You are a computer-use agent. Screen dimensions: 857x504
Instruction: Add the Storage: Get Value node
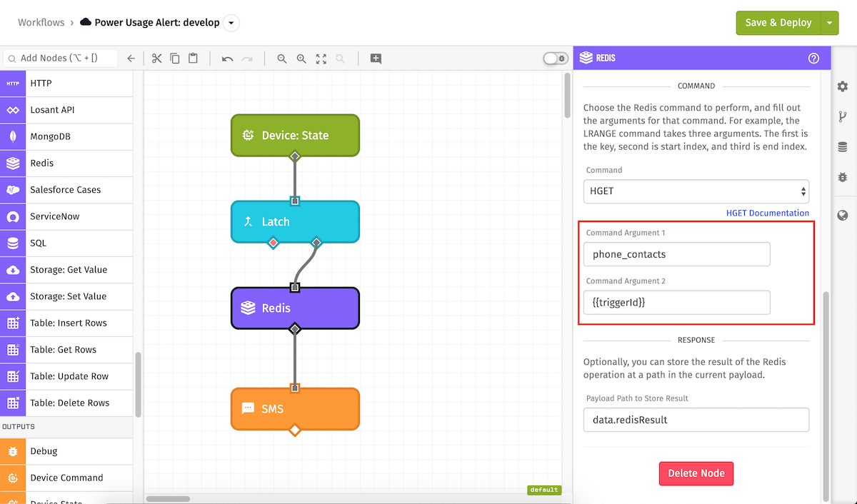(66, 270)
